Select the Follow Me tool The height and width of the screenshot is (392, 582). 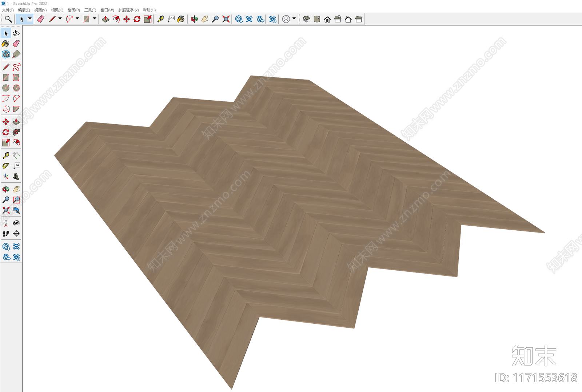pyautogui.click(x=16, y=132)
